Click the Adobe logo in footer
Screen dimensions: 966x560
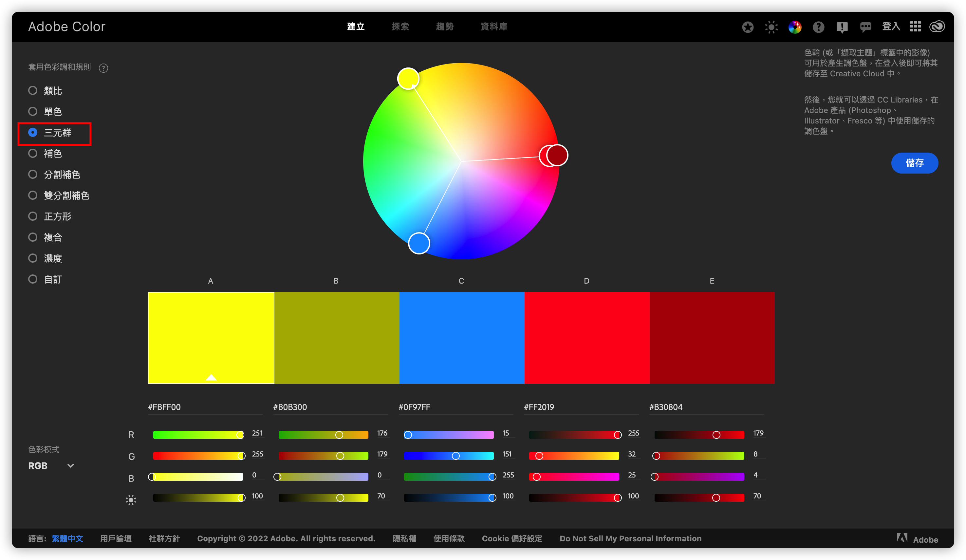(x=917, y=538)
